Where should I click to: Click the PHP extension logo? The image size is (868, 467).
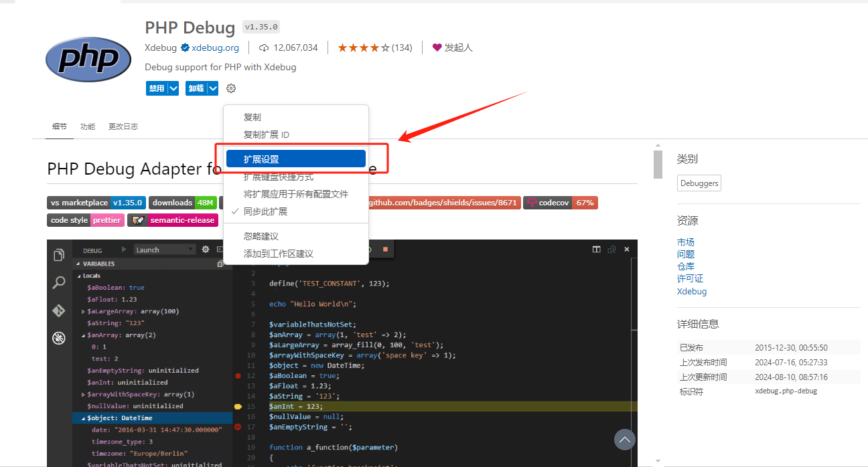pyautogui.click(x=88, y=60)
